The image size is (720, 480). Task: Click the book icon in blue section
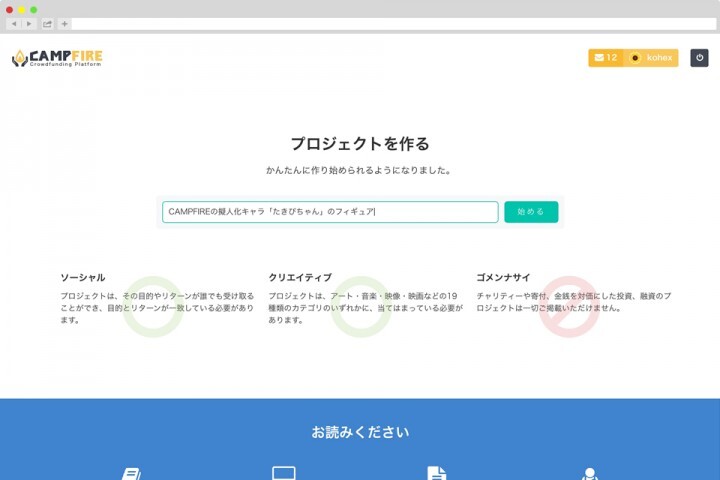[131, 474]
